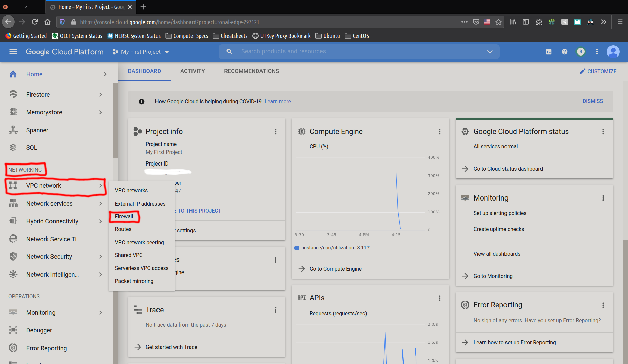The image size is (628, 364).
Task: Choose Routes from the VPC submenu
Action: pyautogui.click(x=123, y=229)
